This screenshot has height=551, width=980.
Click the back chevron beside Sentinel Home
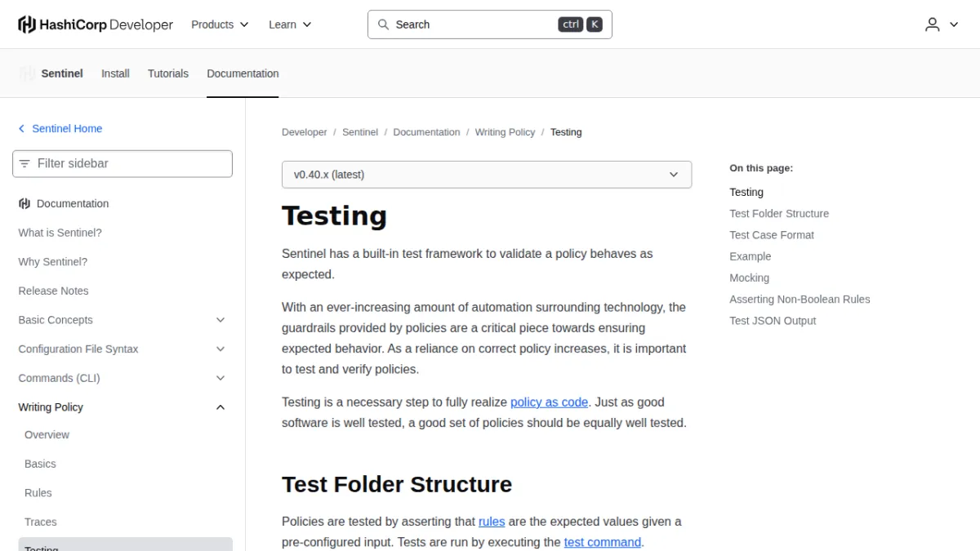(x=22, y=129)
